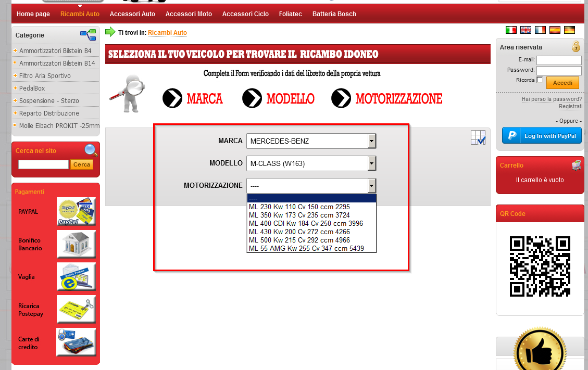Open Molle Eibach PROKIT -25mm category
588x370 pixels.
pyautogui.click(x=59, y=125)
